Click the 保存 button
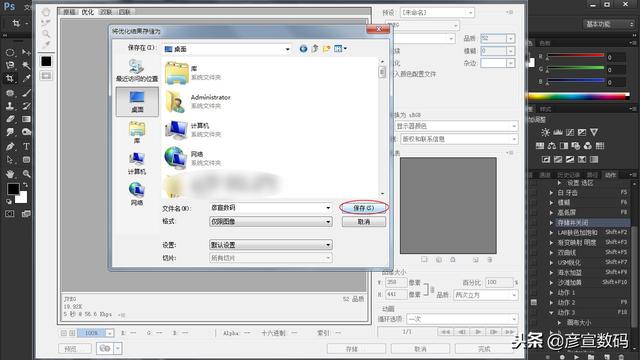This screenshot has width=640, height=360. pos(364,208)
